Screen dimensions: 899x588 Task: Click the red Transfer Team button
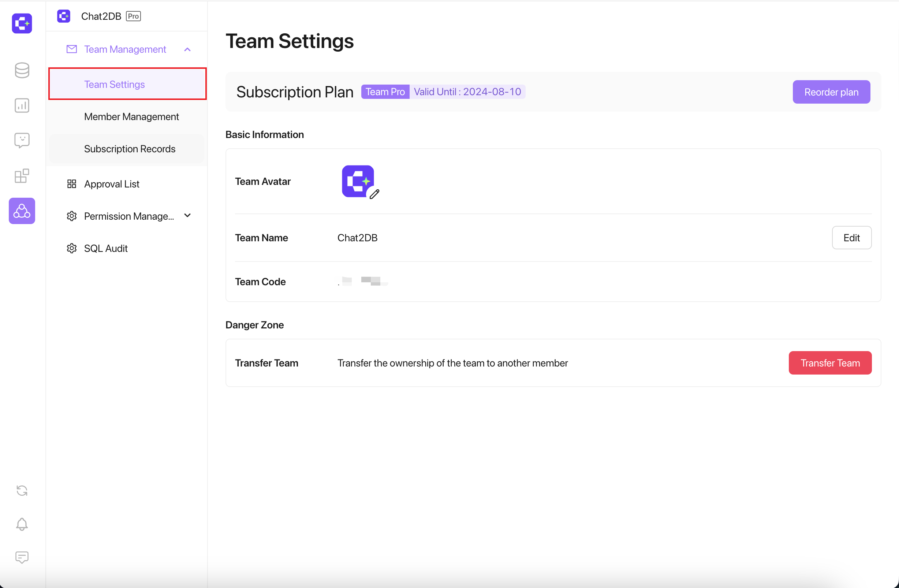click(x=830, y=363)
